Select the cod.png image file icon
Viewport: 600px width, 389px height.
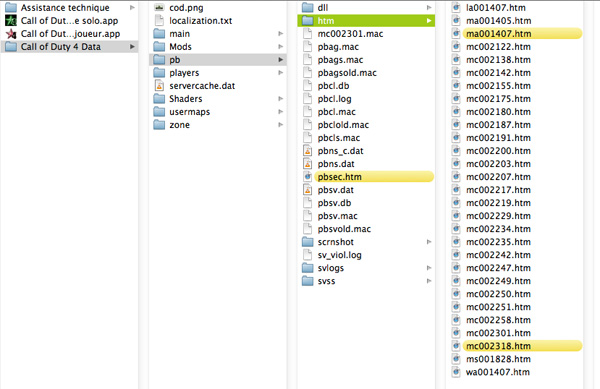click(159, 8)
